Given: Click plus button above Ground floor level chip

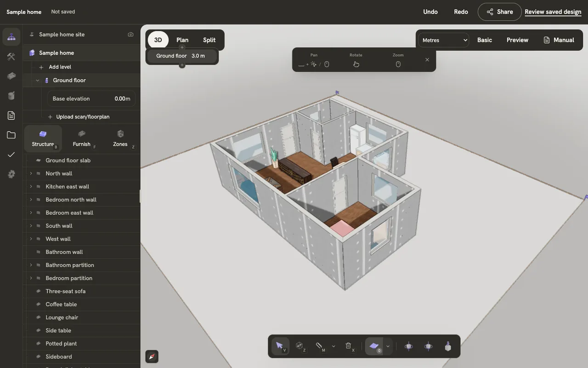Looking at the screenshot, I should tap(182, 47).
